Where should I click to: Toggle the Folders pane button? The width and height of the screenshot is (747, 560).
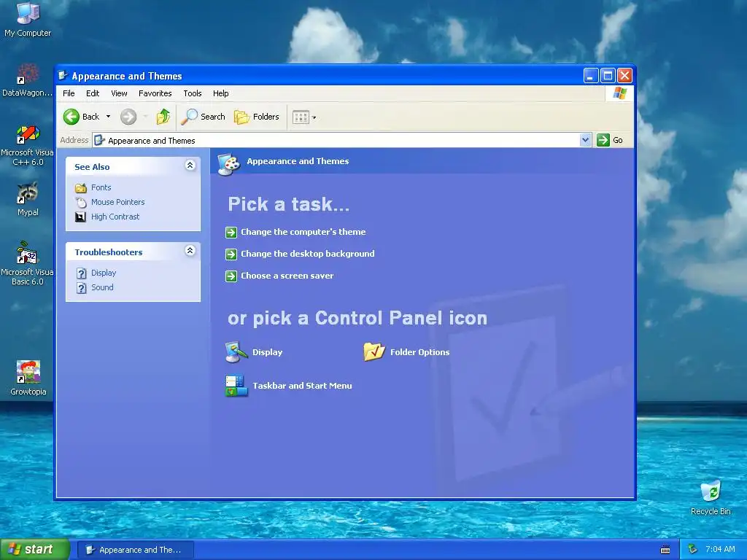pos(256,117)
